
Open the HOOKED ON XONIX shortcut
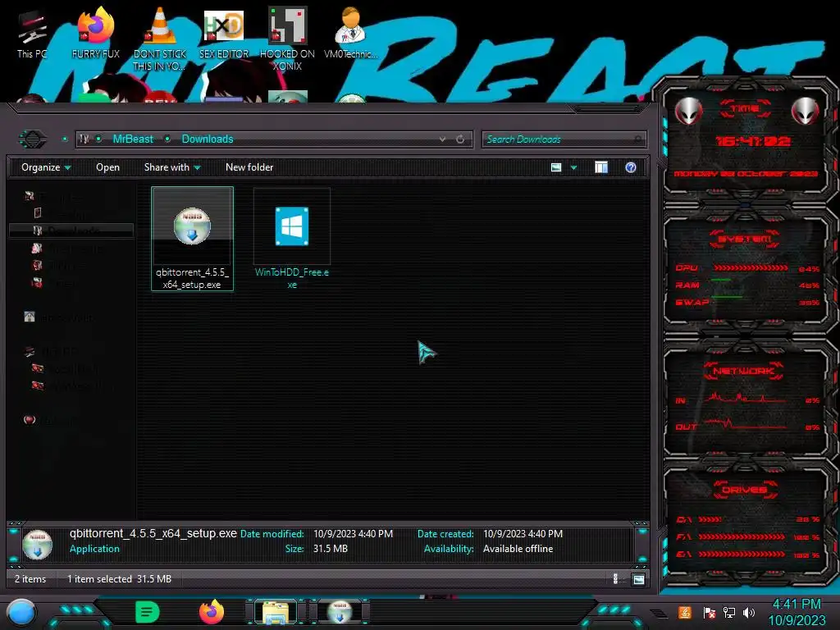coord(287,39)
